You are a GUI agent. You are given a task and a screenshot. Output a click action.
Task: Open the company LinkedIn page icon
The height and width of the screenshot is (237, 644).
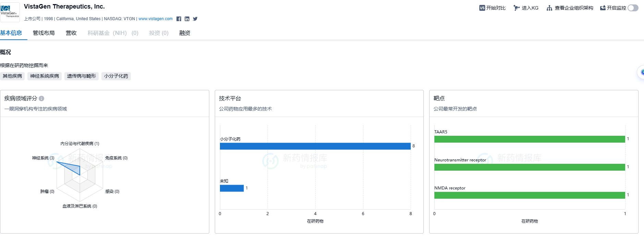pyautogui.click(x=187, y=19)
